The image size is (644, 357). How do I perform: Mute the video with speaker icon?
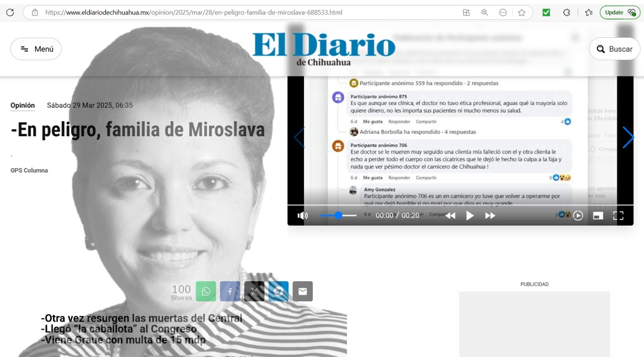tap(303, 216)
